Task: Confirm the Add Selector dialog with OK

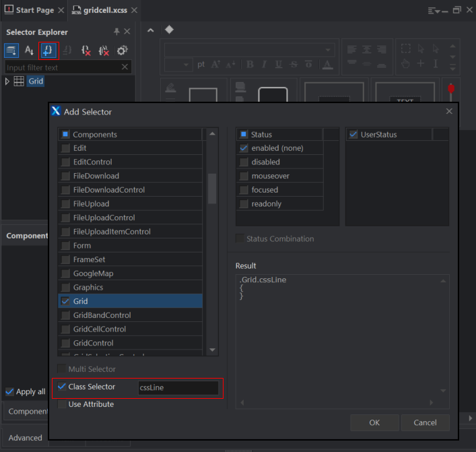Action: (x=374, y=422)
